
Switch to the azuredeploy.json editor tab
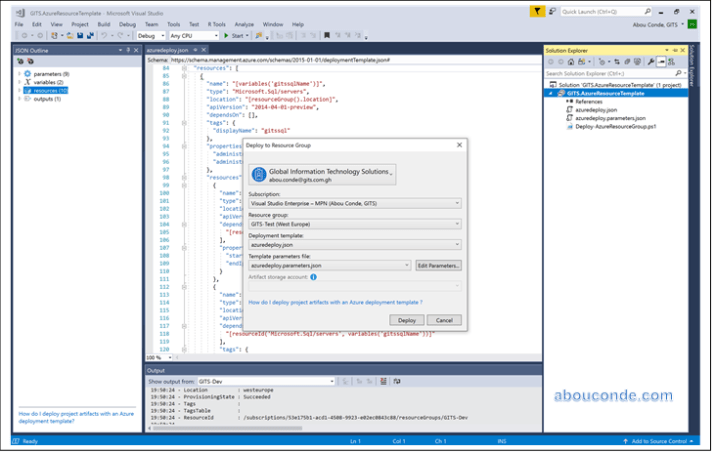165,48
